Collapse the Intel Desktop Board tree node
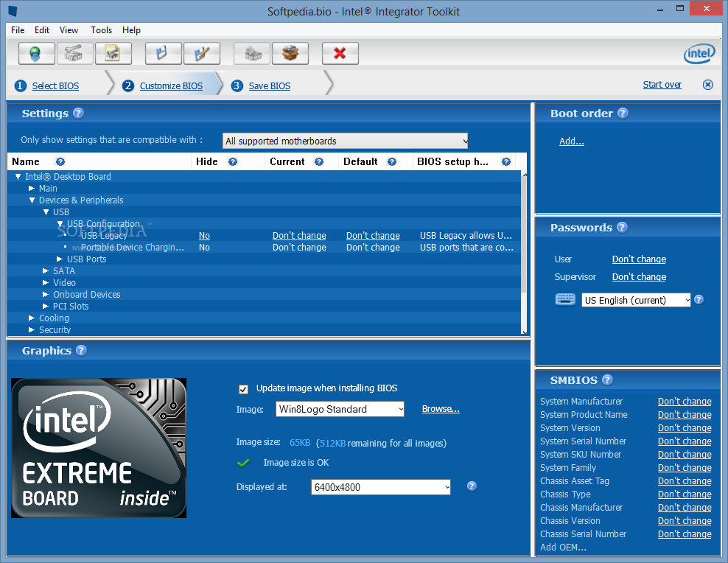This screenshot has height=563, width=728. coord(18,177)
